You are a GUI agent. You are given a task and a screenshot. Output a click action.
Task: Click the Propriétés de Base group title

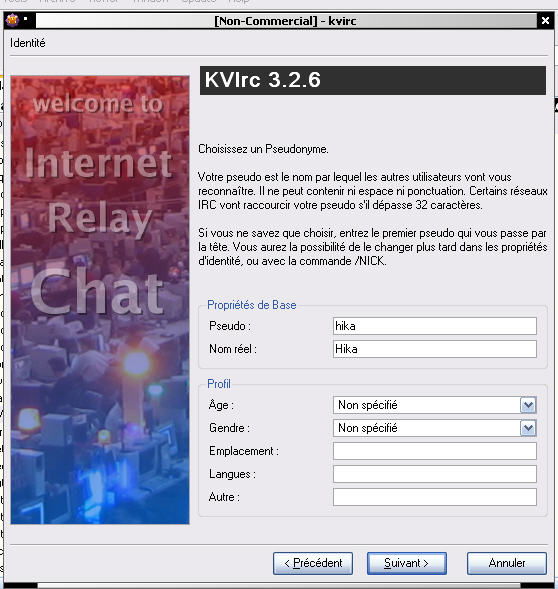[x=251, y=305]
